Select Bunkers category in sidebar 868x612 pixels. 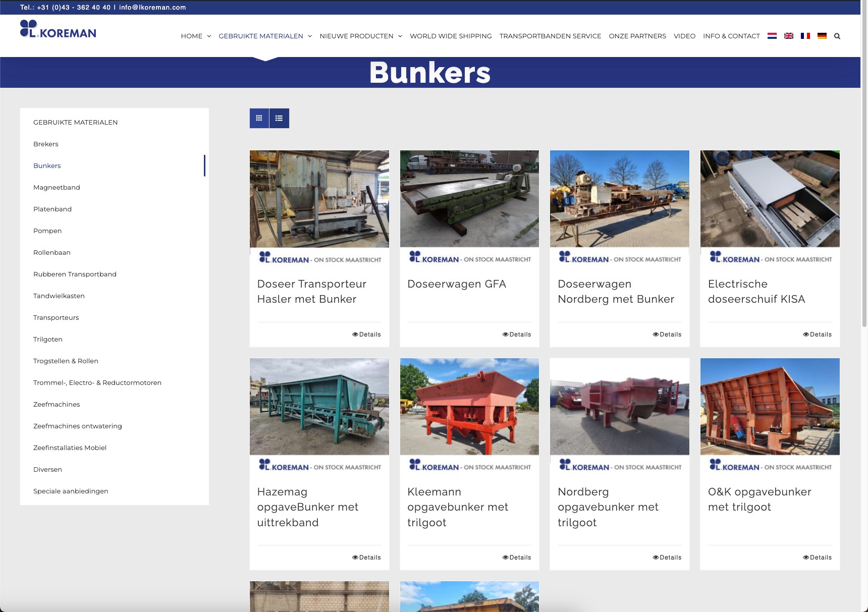click(x=47, y=165)
